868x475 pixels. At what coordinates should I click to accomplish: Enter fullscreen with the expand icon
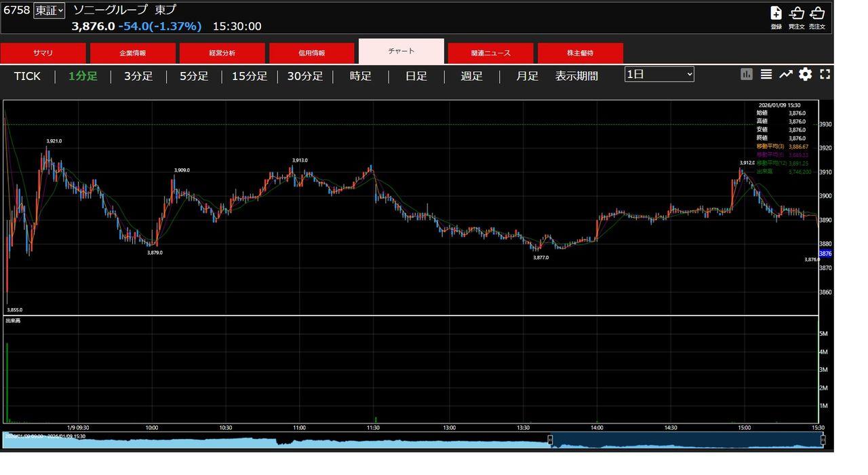coord(825,75)
